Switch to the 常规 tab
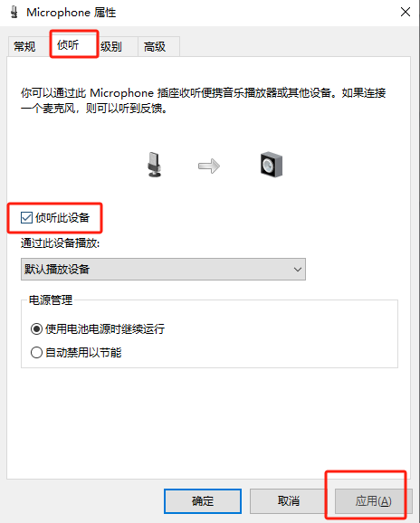Viewport: 420px width, 523px height. 24,46
